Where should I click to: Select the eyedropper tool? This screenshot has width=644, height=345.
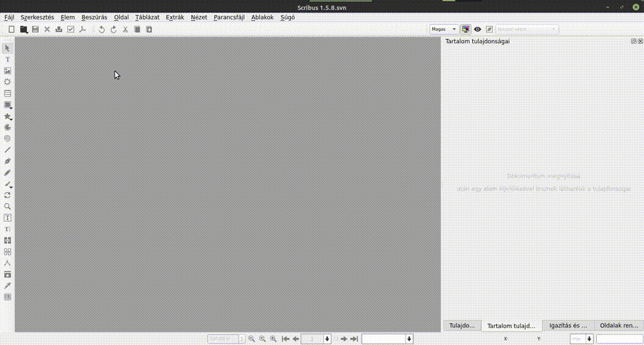click(x=8, y=286)
